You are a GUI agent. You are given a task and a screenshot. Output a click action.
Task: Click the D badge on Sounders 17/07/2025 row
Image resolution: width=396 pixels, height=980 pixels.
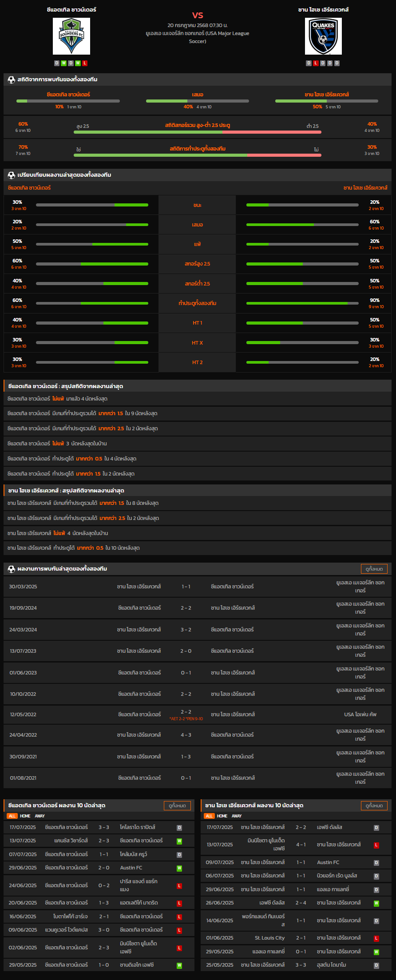point(179,828)
